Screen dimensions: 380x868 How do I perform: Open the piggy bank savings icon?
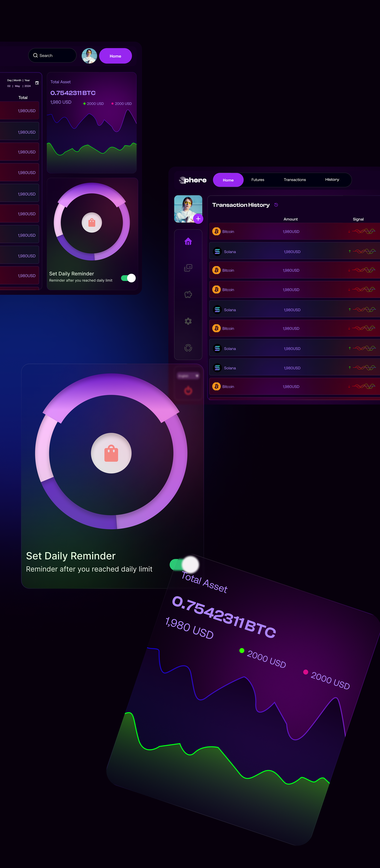tap(188, 294)
